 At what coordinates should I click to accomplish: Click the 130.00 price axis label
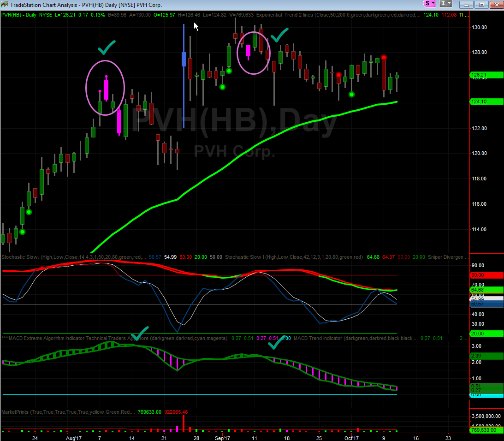pyautogui.click(x=479, y=27)
